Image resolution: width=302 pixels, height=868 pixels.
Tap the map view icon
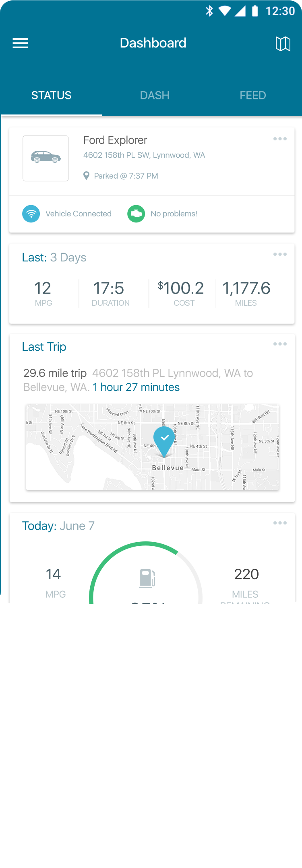point(283,43)
